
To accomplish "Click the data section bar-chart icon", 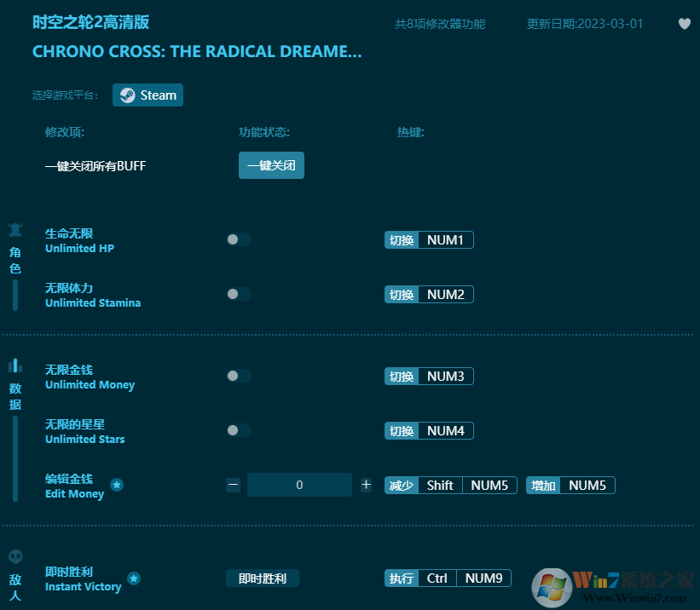I will click(x=15, y=365).
